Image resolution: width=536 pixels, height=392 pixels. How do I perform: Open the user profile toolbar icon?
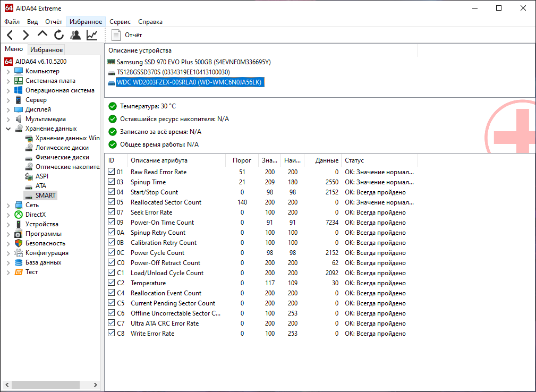(x=75, y=35)
